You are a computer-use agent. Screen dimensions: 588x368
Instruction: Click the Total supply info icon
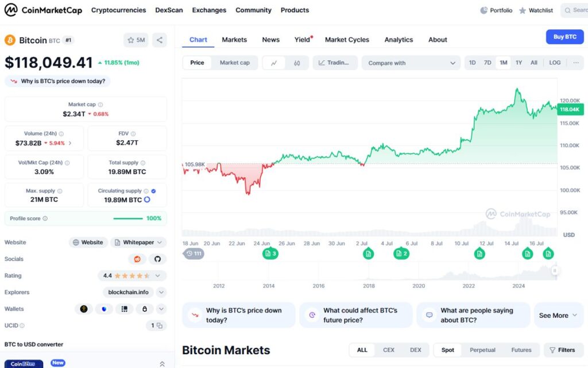point(143,163)
